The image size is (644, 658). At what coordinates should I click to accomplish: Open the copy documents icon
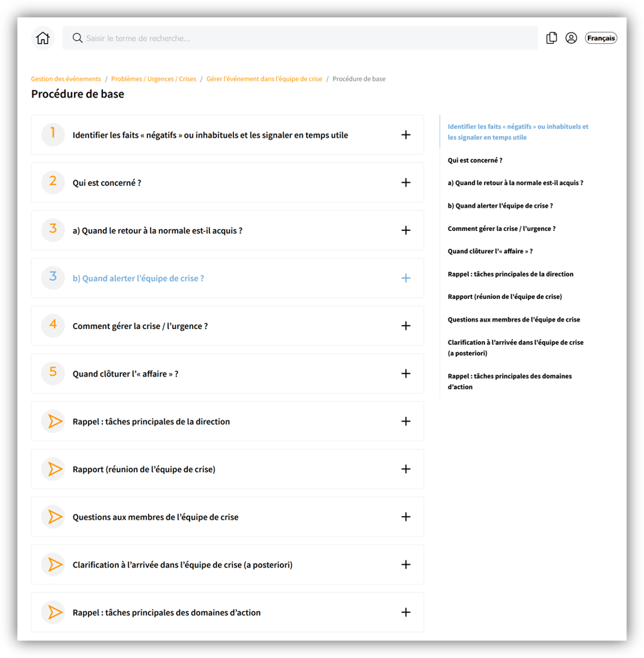(551, 38)
